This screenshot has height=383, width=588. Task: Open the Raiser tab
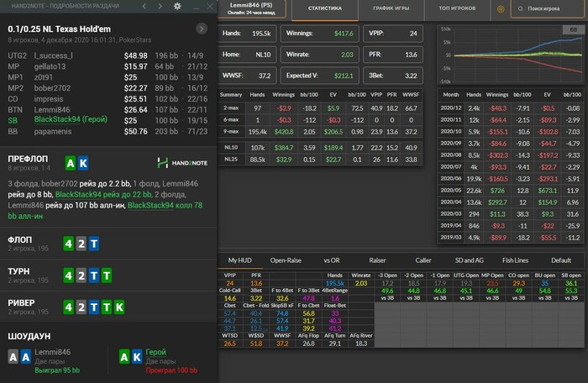click(x=377, y=260)
